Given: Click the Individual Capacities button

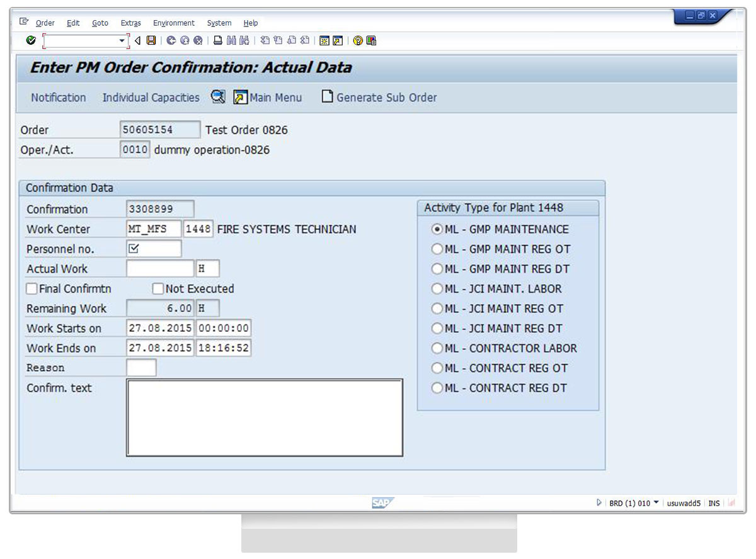Looking at the screenshot, I should (x=151, y=98).
